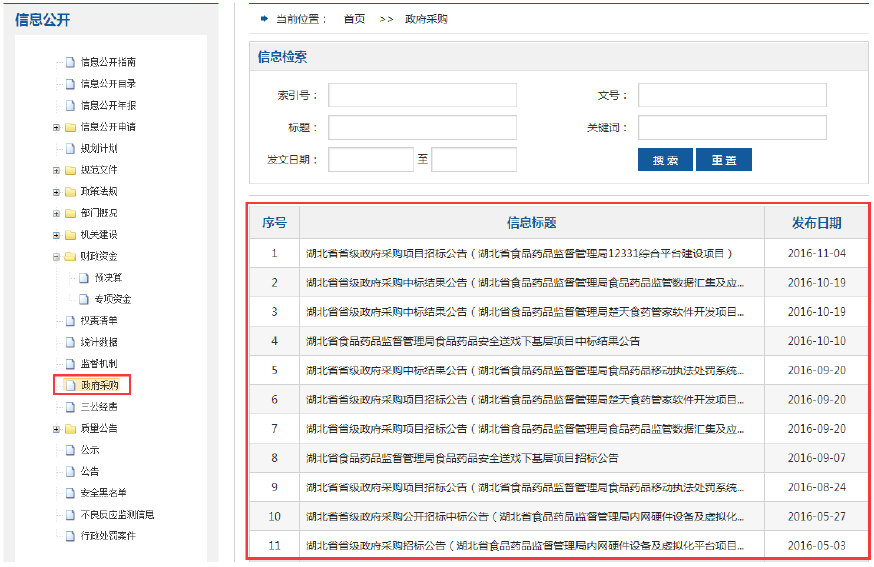Click the folder icon next to 质量公告
Viewport: 874px width, 567px height.
70,429
